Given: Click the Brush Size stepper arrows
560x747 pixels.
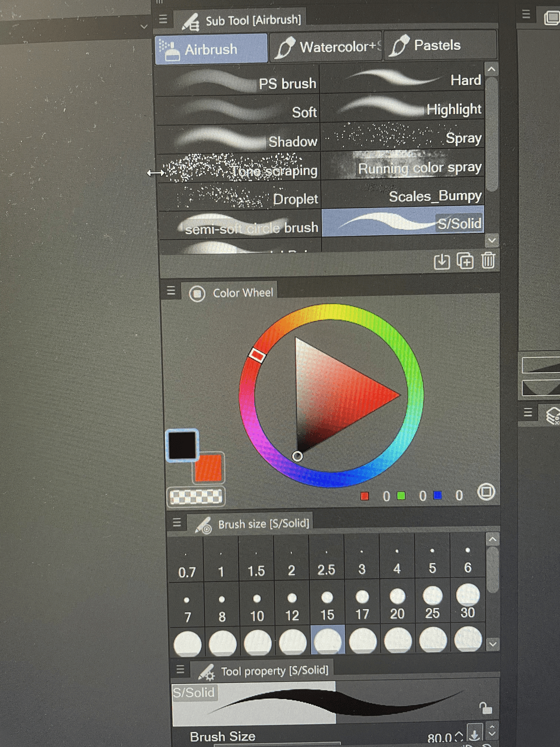Looking at the screenshot, I should (459, 738).
